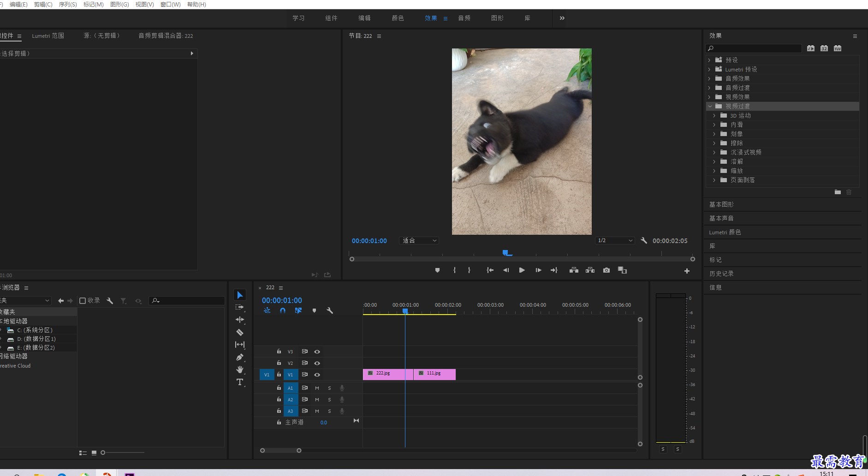Step forward one frame
This screenshot has width=868, height=476.
tap(538, 270)
